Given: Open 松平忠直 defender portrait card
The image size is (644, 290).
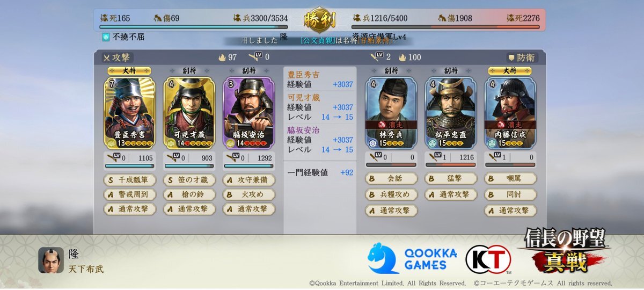Looking at the screenshot, I should pos(451,112).
